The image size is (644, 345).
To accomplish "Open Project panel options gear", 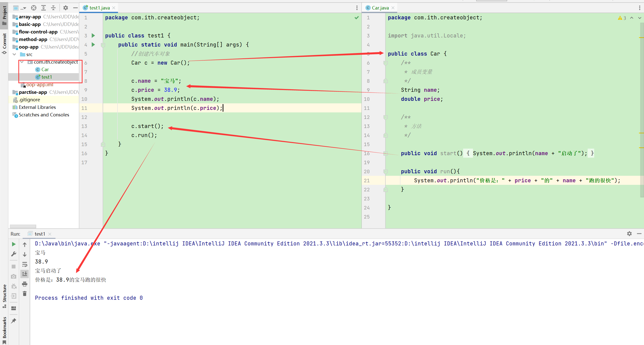I will (x=66, y=8).
